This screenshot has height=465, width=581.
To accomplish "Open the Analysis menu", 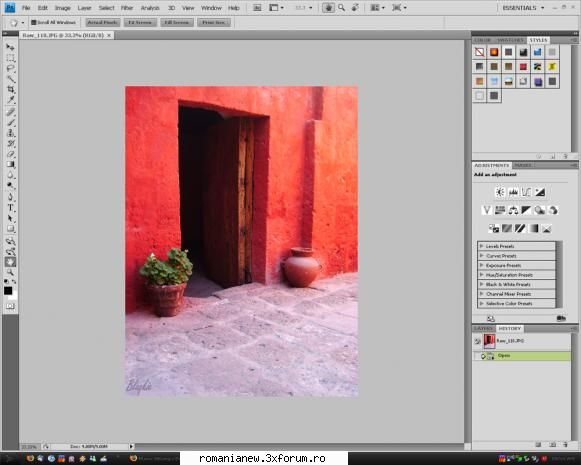I will click(150, 8).
